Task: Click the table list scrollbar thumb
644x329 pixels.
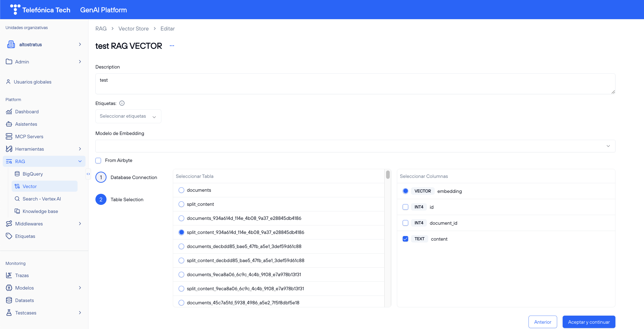Action: (388, 175)
